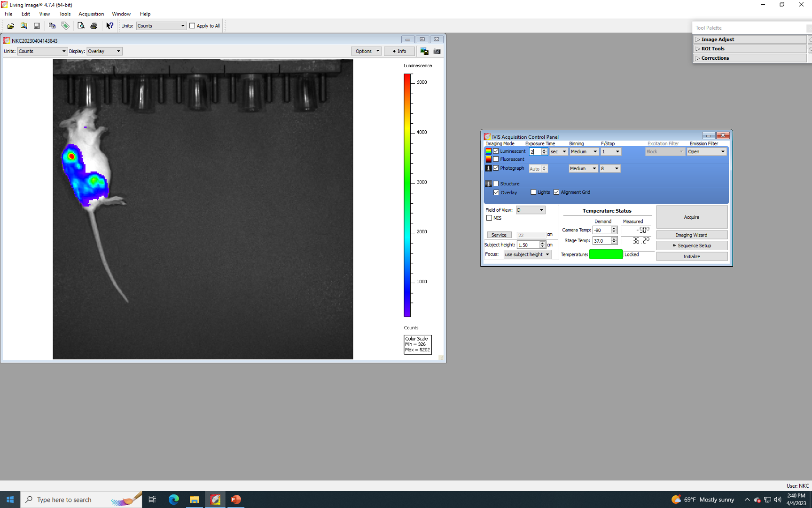Click the Acquire button
Image resolution: width=812 pixels, height=508 pixels.
coord(691,217)
